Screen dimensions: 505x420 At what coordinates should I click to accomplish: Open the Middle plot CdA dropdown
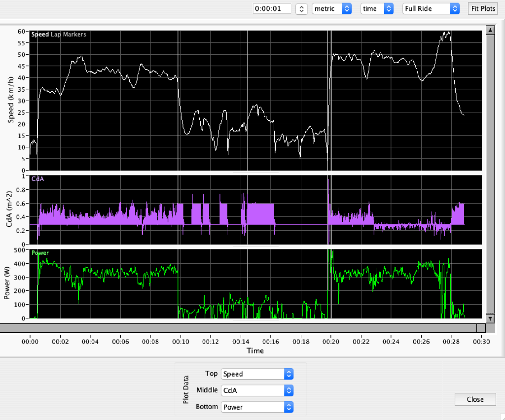click(257, 390)
